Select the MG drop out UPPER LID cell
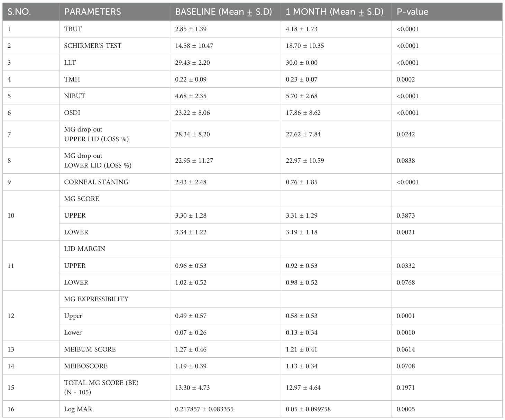505x420 pixels. (96, 134)
